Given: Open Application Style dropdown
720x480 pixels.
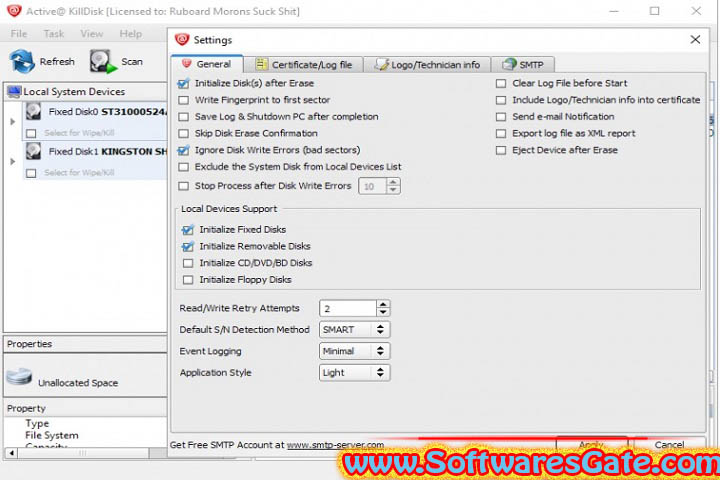Looking at the screenshot, I should [x=354, y=373].
